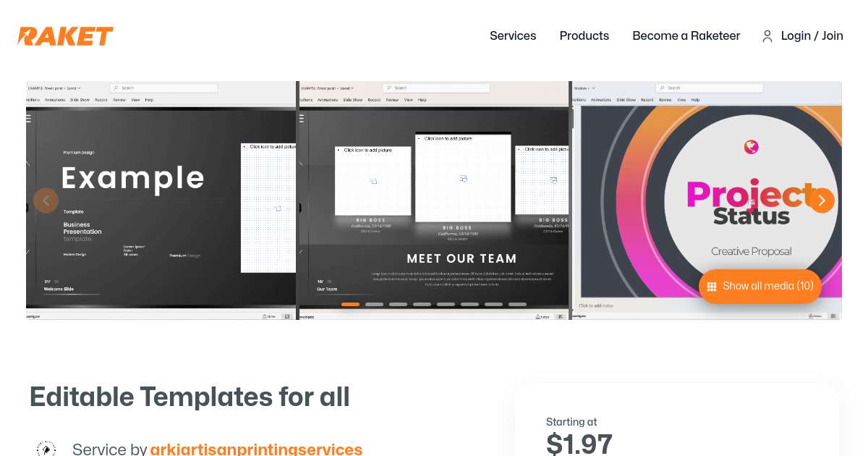Open the Meet Our Team slide image
Viewport: 868px width, 456px height.
point(434,200)
